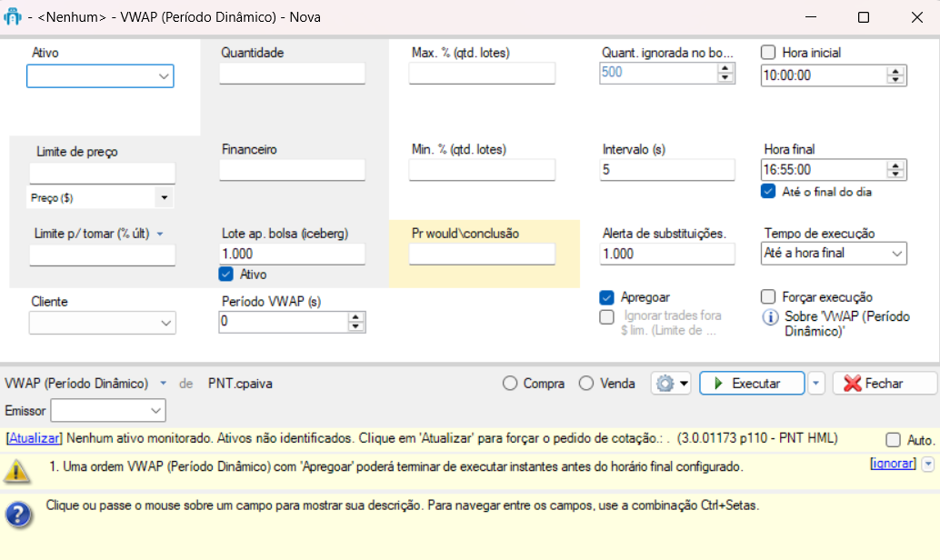Open the arrow beside Limite p/ tomar
940x560 pixels.
coord(160,235)
